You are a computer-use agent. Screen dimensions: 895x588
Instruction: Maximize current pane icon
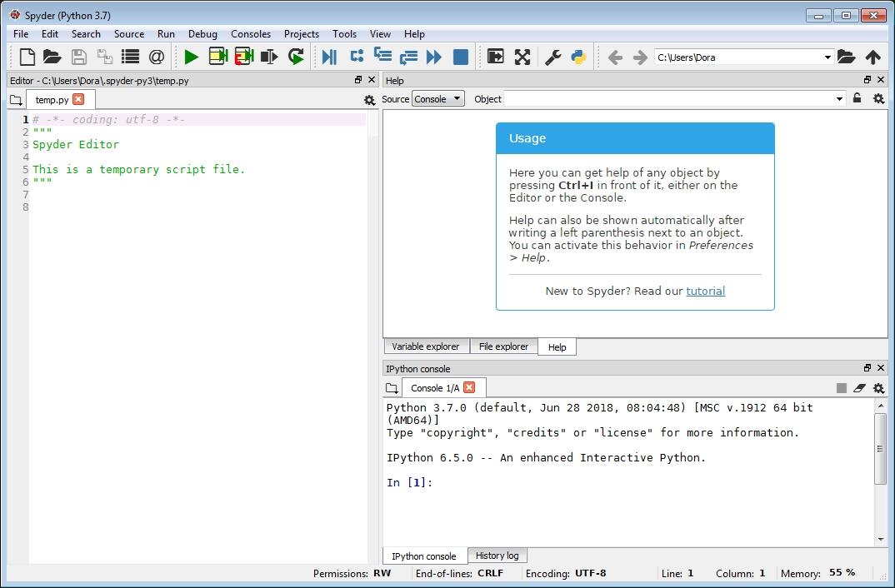click(496, 57)
